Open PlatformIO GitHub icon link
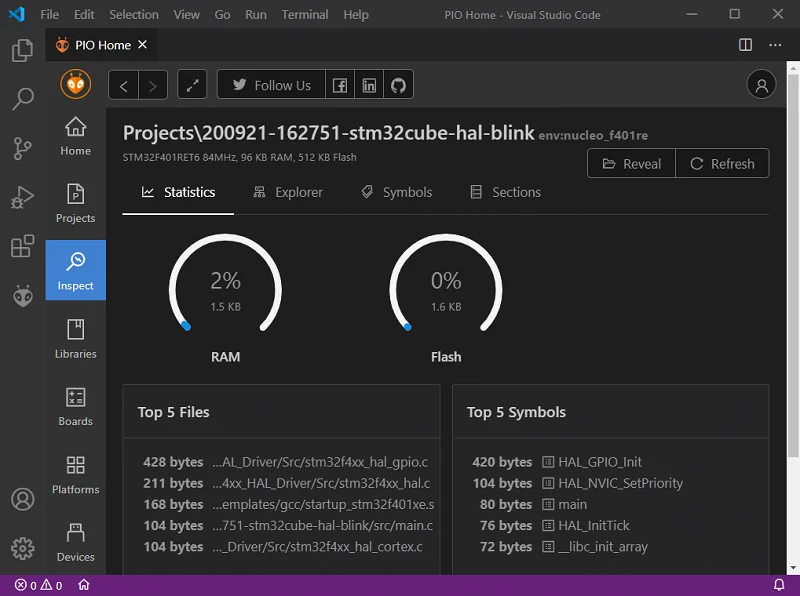The height and width of the screenshot is (596, 800). (398, 85)
